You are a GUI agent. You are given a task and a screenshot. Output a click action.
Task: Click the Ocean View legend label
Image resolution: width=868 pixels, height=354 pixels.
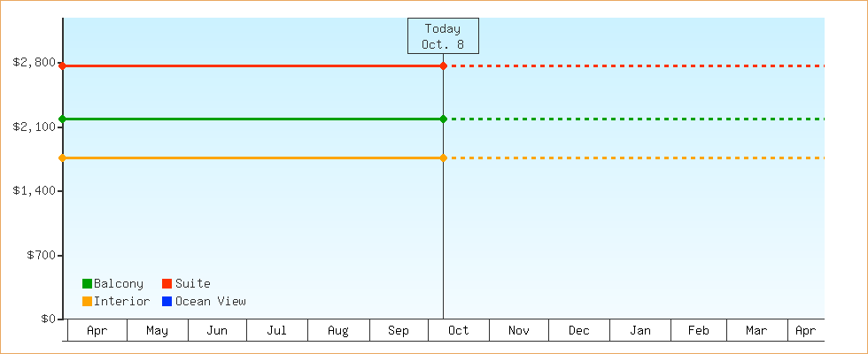(x=211, y=301)
